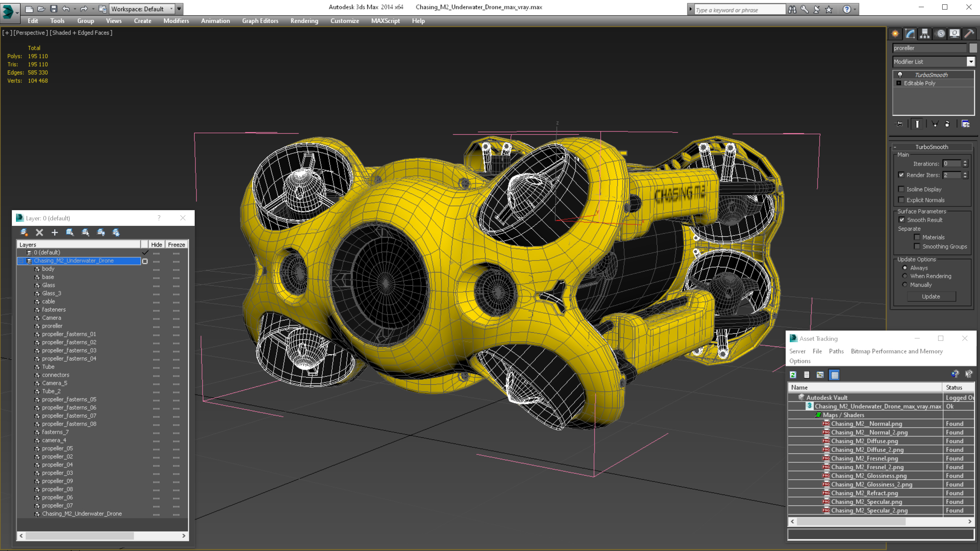The width and height of the screenshot is (980, 551).
Task: Open the Hierarchy command panel tab
Action: coord(925,34)
